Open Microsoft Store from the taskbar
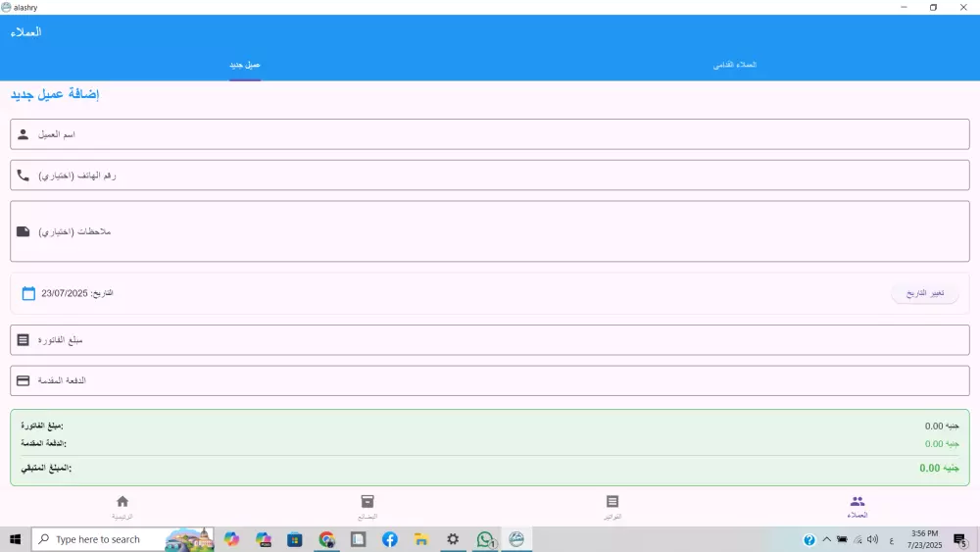The height and width of the screenshot is (552, 980). [x=295, y=539]
